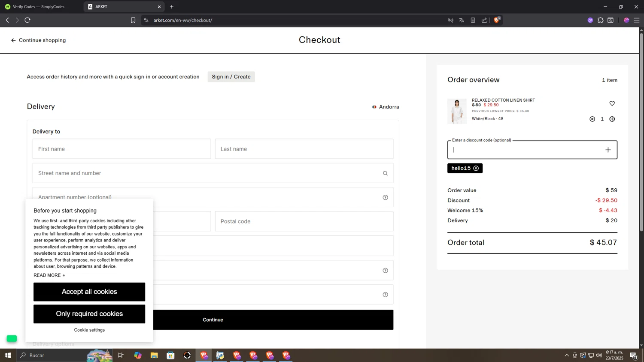This screenshot has height=362, width=644.
Task: Show hidden system tray icons
Action: pos(567,355)
